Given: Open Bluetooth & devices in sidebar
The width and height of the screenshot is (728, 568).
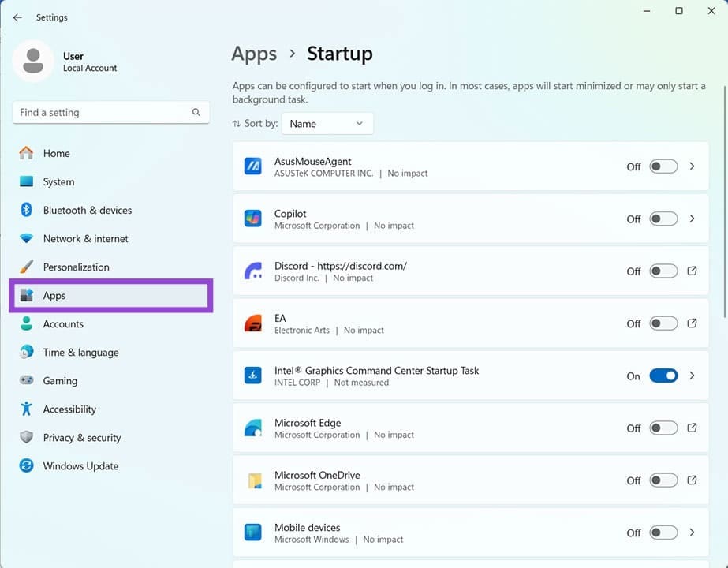Looking at the screenshot, I should tap(87, 211).
